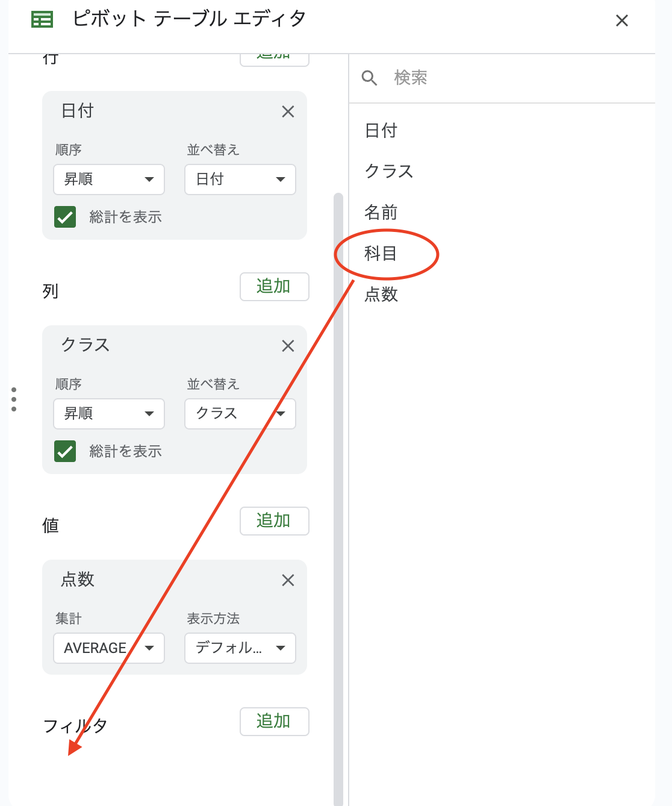Select the 名前 field in the field list

pos(381,213)
